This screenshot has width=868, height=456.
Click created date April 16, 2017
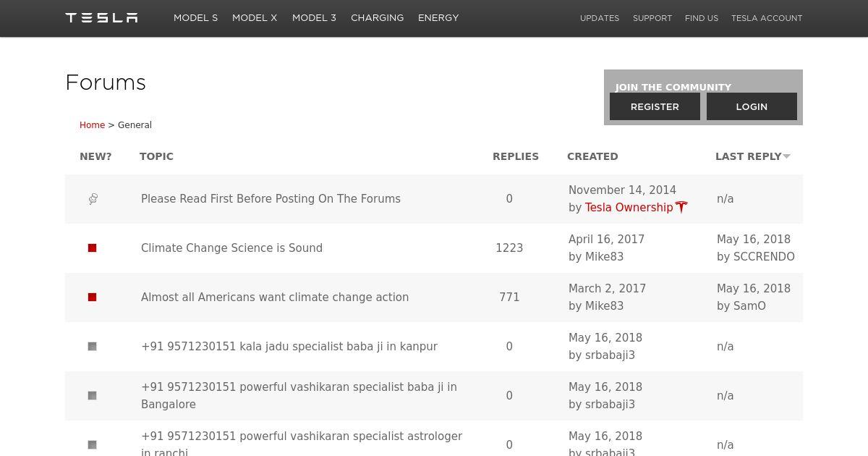tap(606, 240)
